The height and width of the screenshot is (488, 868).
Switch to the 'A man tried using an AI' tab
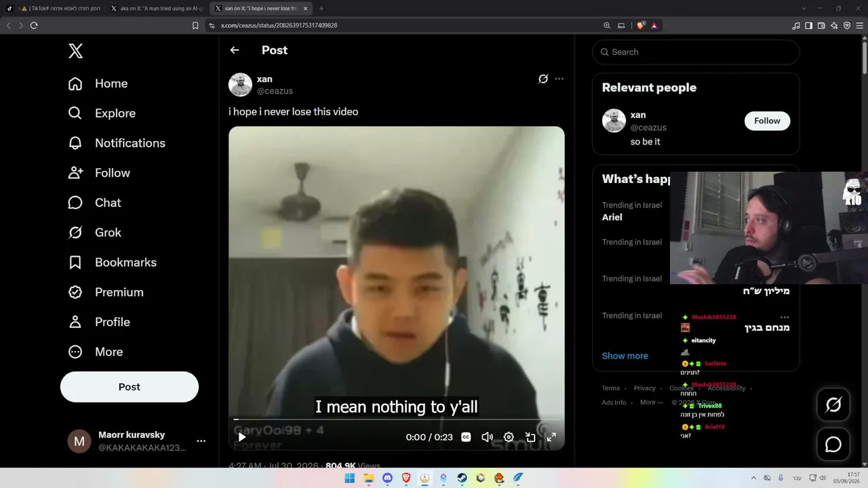tap(157, 8)
